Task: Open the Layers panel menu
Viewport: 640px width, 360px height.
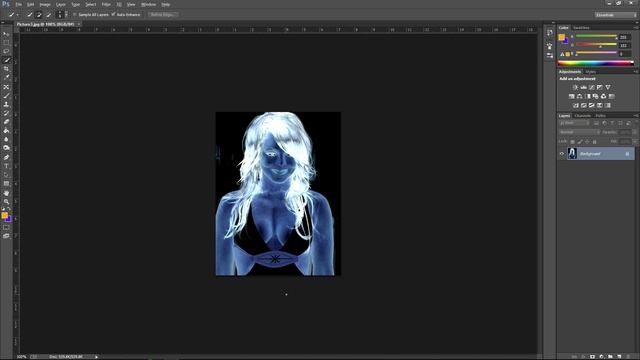Action: [636, 116]
